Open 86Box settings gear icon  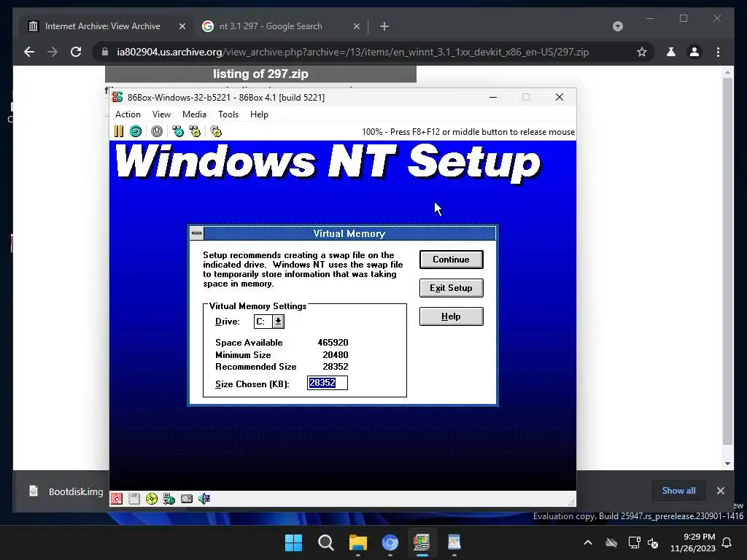[x=216, y=131]
